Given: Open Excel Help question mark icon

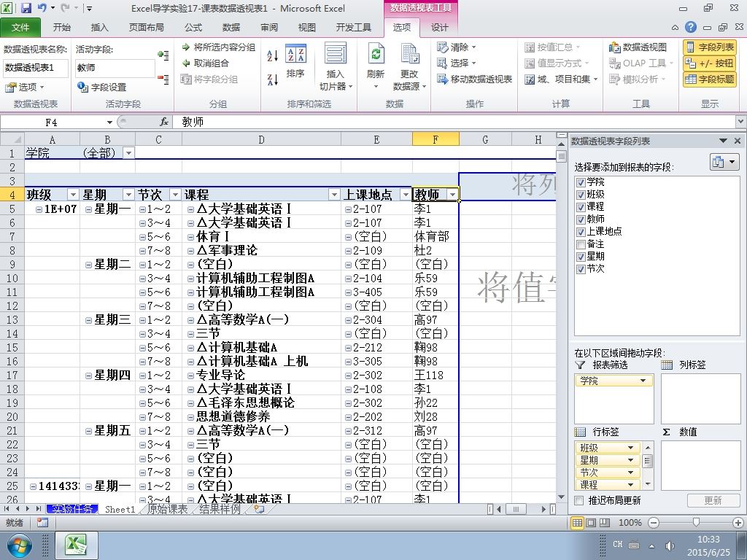Looking at the screenshot, I should pos(690,27).
